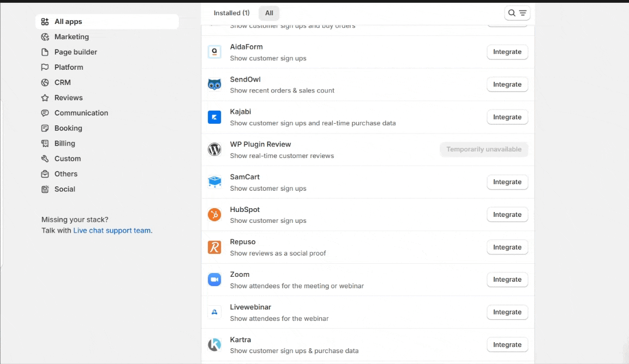
Task: Integrate the SendOwl app
Action: point(507,84)
